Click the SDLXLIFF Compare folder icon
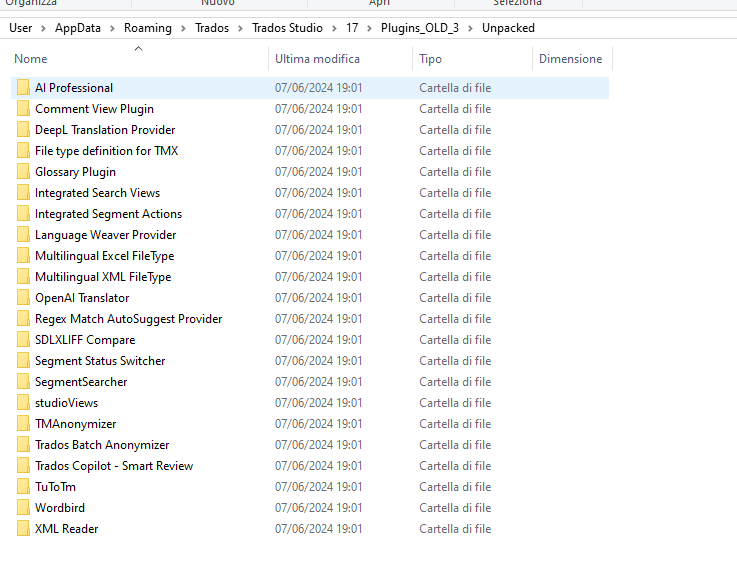The height and width of the screenshot is (587, 737). pyautogui.click(x=23, y=340)
